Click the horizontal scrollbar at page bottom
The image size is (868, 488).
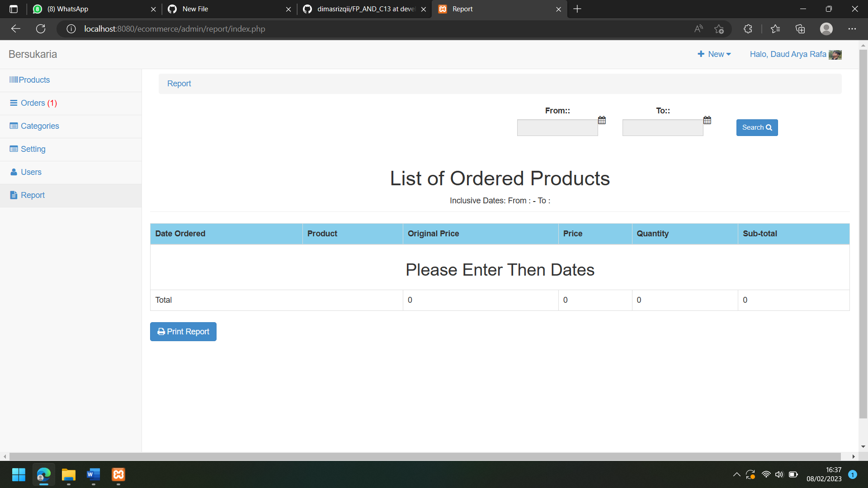(x=425, y=456)
